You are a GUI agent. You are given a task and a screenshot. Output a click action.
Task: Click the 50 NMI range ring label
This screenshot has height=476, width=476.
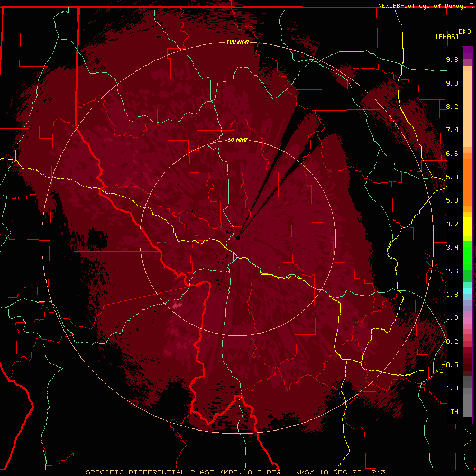(237, 140)
